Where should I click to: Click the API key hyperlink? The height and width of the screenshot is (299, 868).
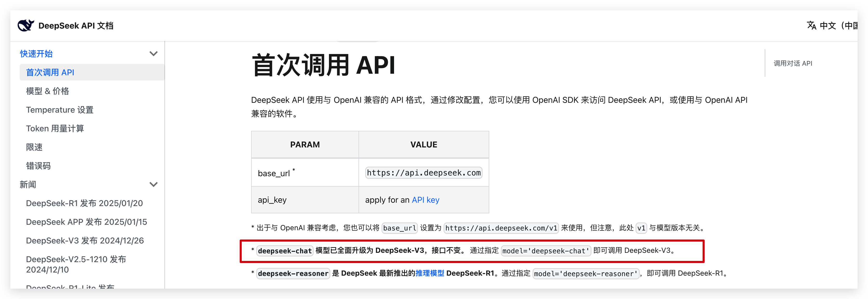click(x=425, y=200)
